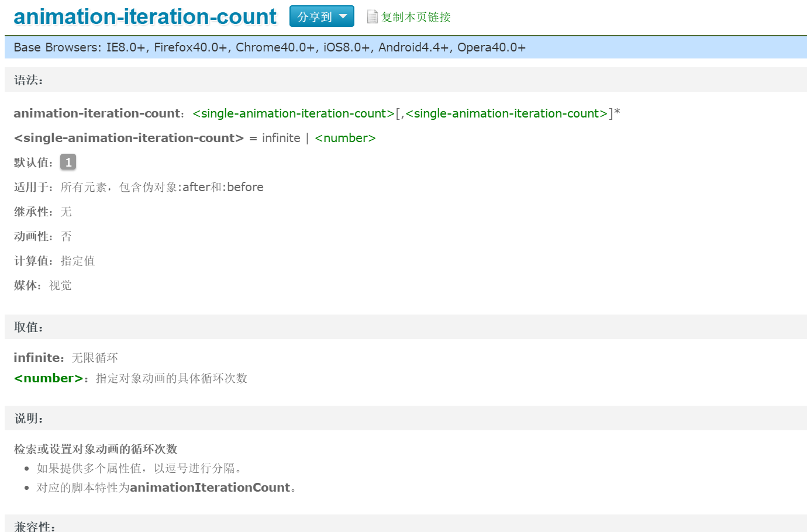This screenshot has width=807, height=532.
Task: Click the 复制本页链接 copy link
Action: coord(416,17)
